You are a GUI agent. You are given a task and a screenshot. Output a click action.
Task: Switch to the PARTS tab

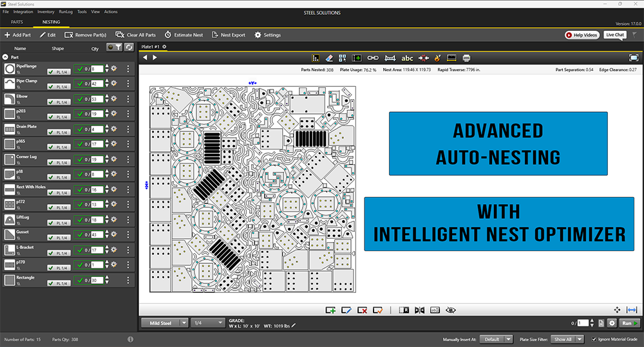point(17,22)
